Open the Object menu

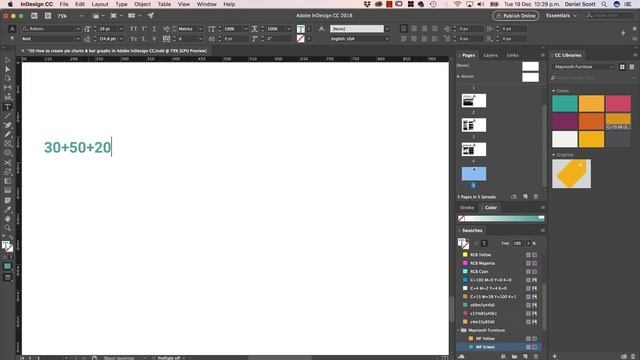[x=142, y=4]
